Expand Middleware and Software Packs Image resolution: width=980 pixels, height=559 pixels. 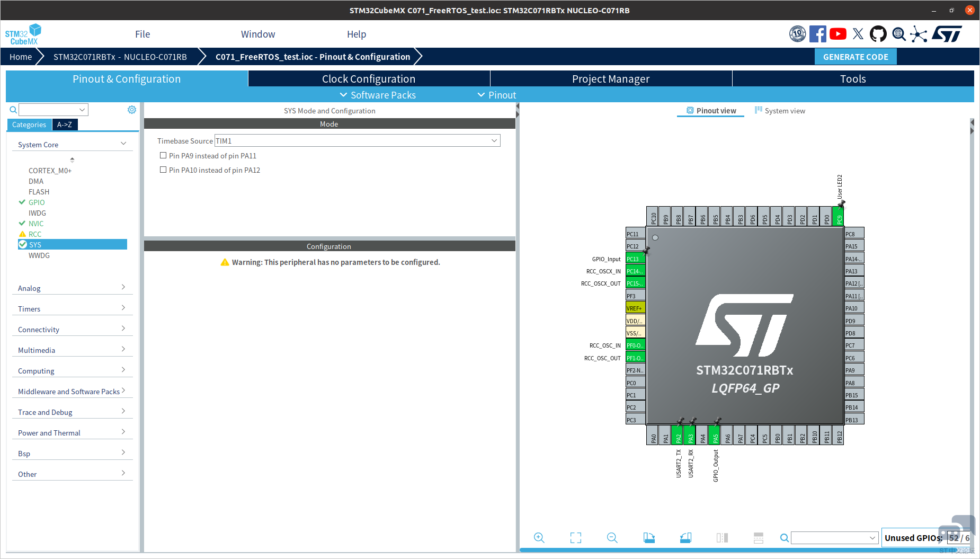pos(72,391)
